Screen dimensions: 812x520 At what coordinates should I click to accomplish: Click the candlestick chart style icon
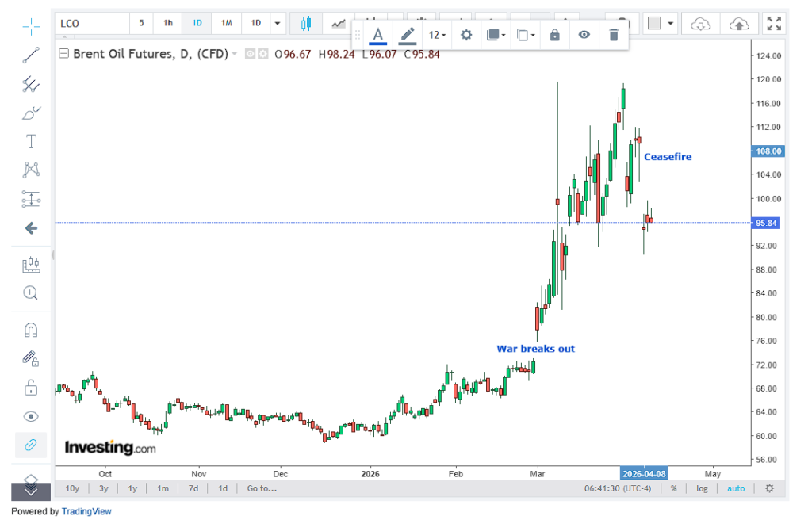305,23
